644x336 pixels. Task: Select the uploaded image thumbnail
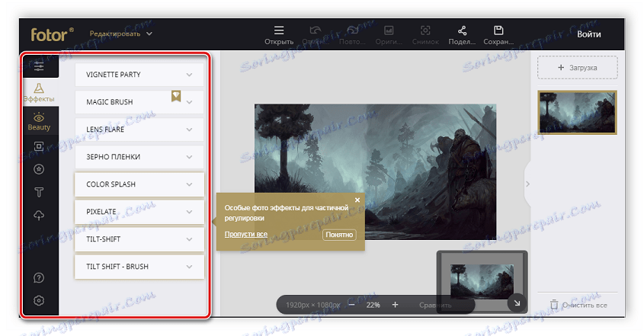click(577, 113)
